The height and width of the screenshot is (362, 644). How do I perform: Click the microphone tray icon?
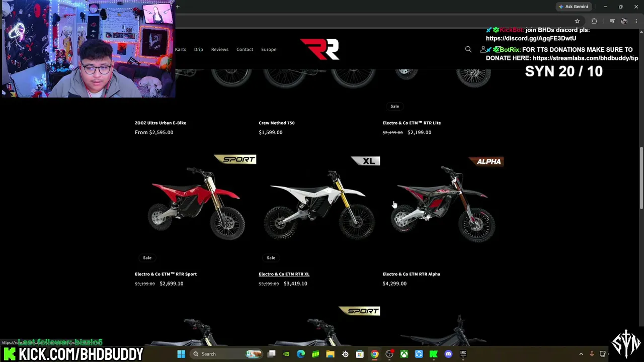[x=592, y=354]
